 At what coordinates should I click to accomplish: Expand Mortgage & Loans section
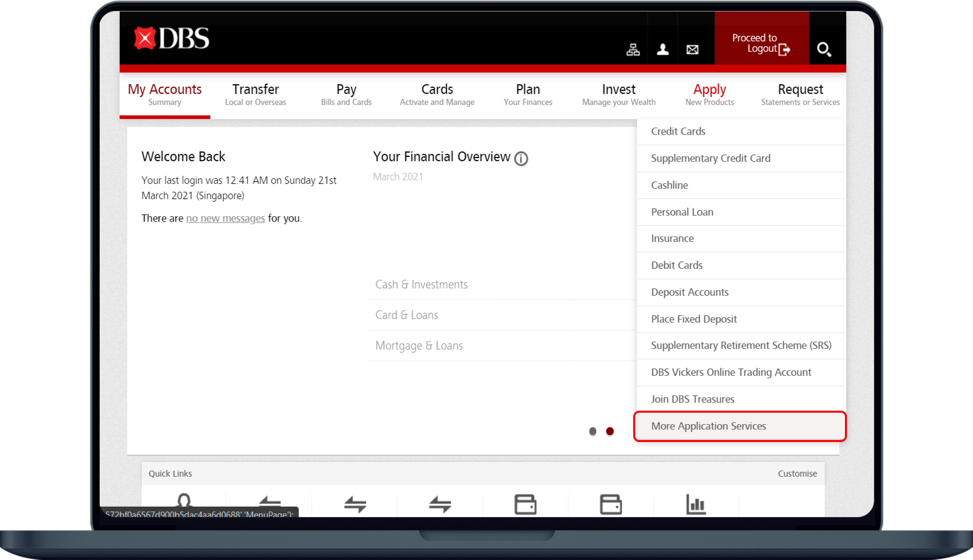click(x=419, y=346)
